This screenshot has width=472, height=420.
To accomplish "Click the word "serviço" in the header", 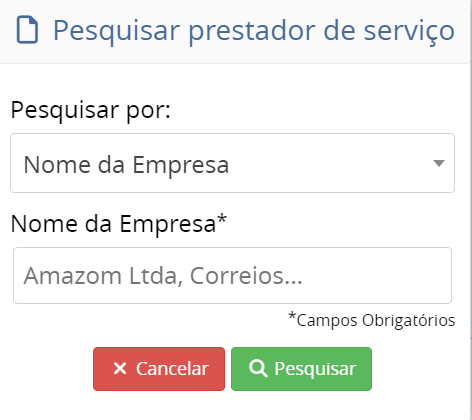I will (409, 32).
